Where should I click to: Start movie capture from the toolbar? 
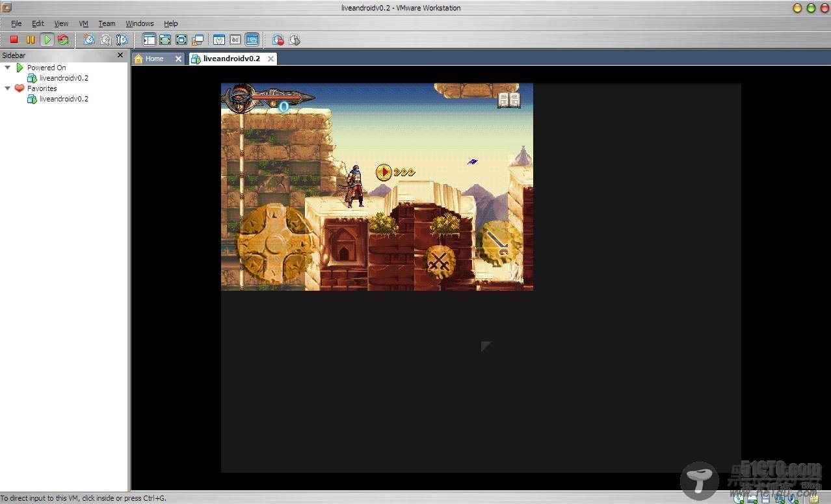(x=278, y=40)
